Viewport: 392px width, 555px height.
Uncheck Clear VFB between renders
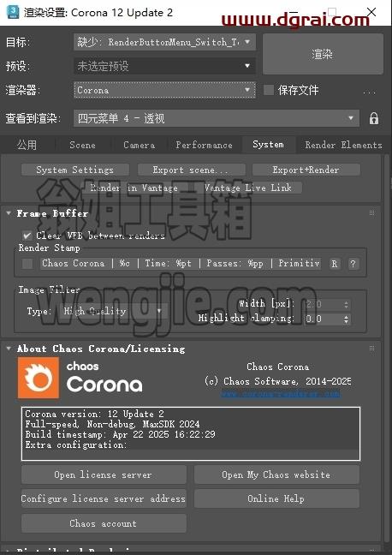click(x=27, y=236)
